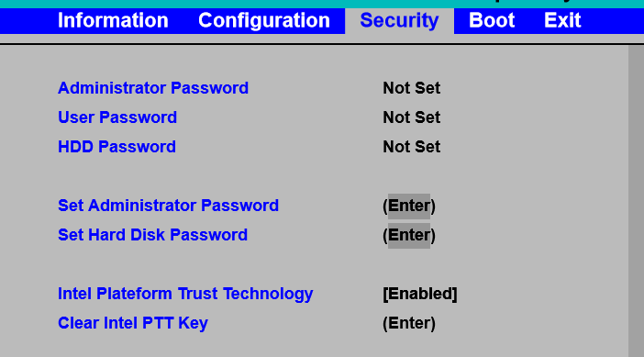Viewport: 644px width, 357px height.
Task: Select the HDD Password label
Action: (x=117, y=147)
